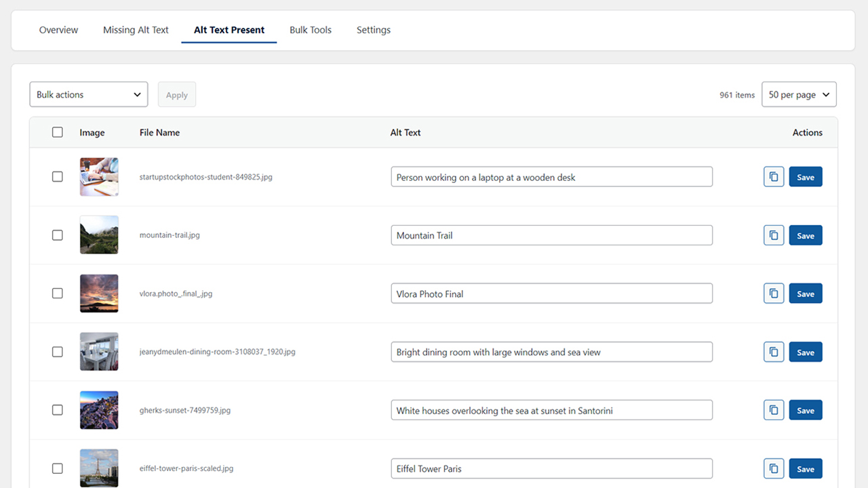The width and height of the screenshot is (868, 488).
Task: Copy alt text for jeanydmeulen-dining-room row
Action: coord(774,352)
